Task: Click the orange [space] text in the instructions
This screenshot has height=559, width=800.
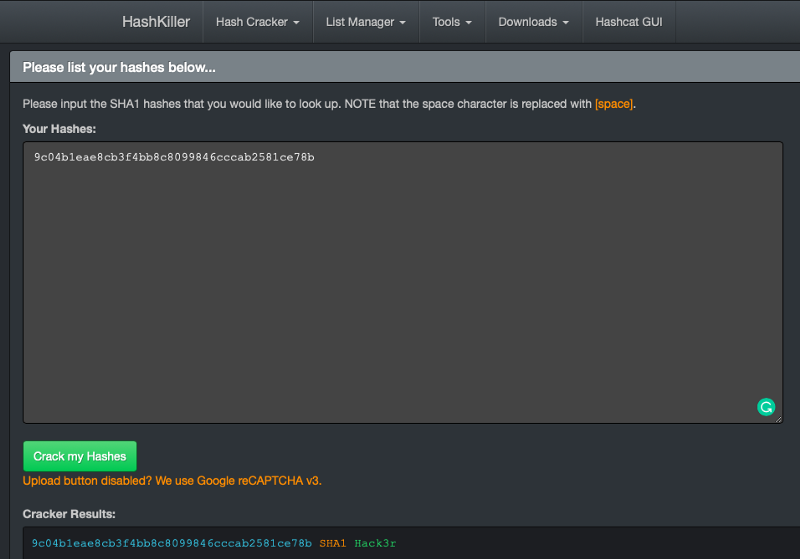Action: [x=614, y=104]
